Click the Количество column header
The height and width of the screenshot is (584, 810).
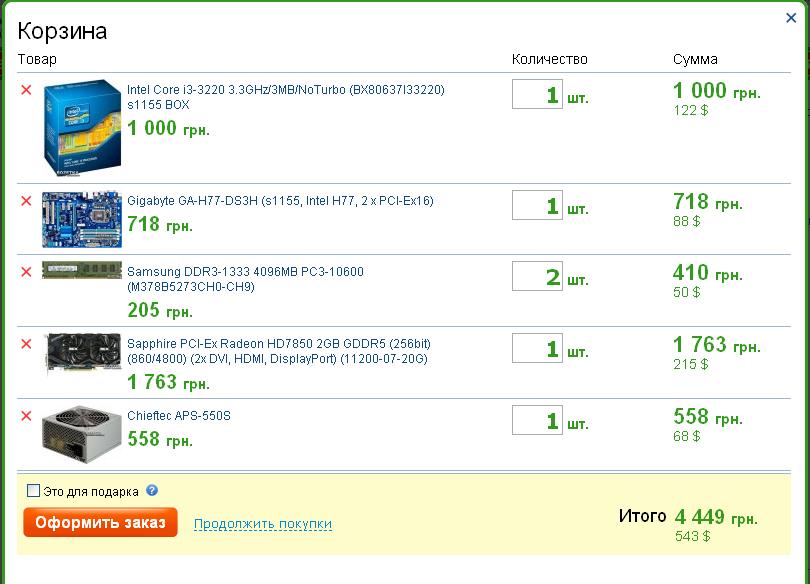tap(550, 59)
